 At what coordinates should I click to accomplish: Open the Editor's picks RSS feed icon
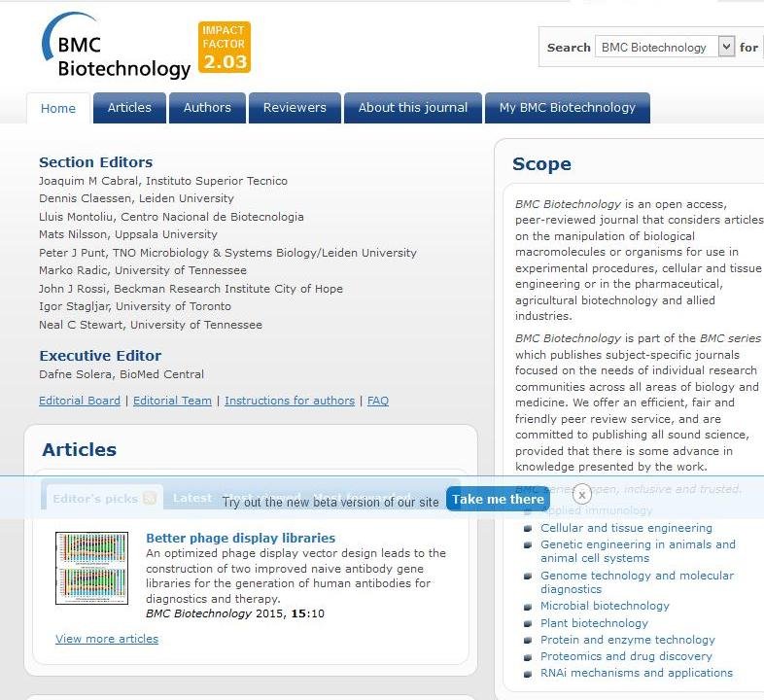pyautogui.click(x=150, y=498)
